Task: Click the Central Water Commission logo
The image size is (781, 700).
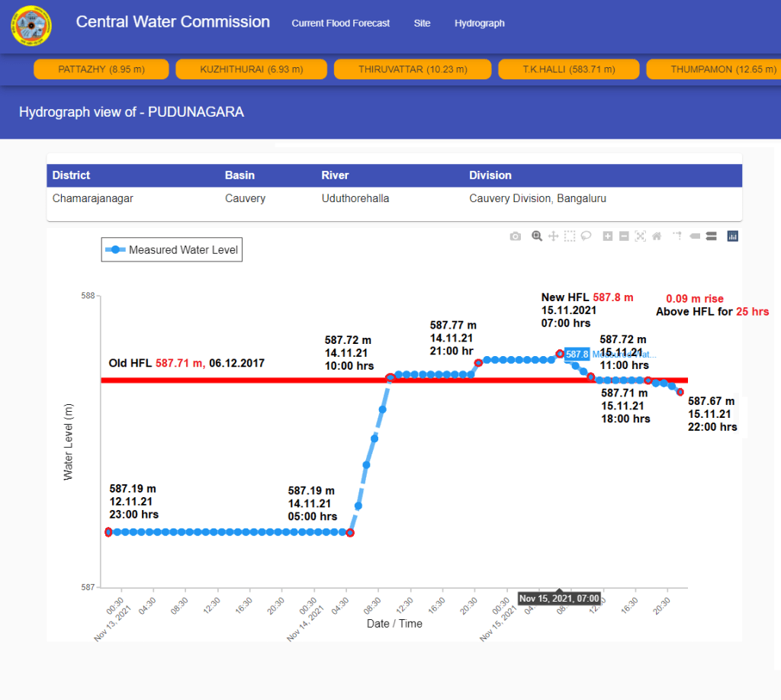Action: click(x=31, y=25)
